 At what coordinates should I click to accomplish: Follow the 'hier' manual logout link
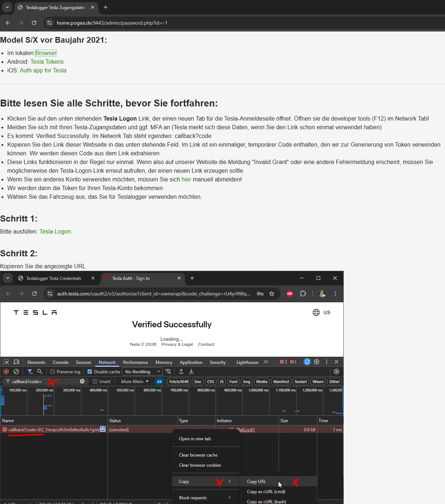(x=186, y=179)
